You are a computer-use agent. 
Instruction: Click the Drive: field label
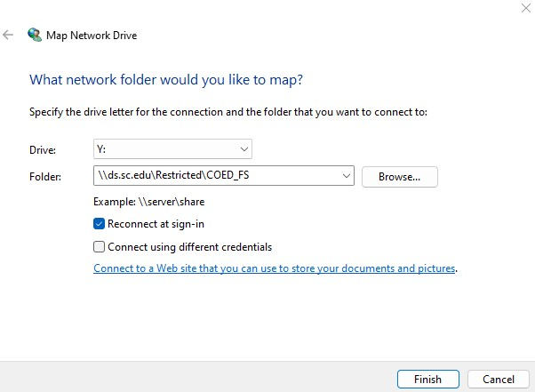point(43,150)
